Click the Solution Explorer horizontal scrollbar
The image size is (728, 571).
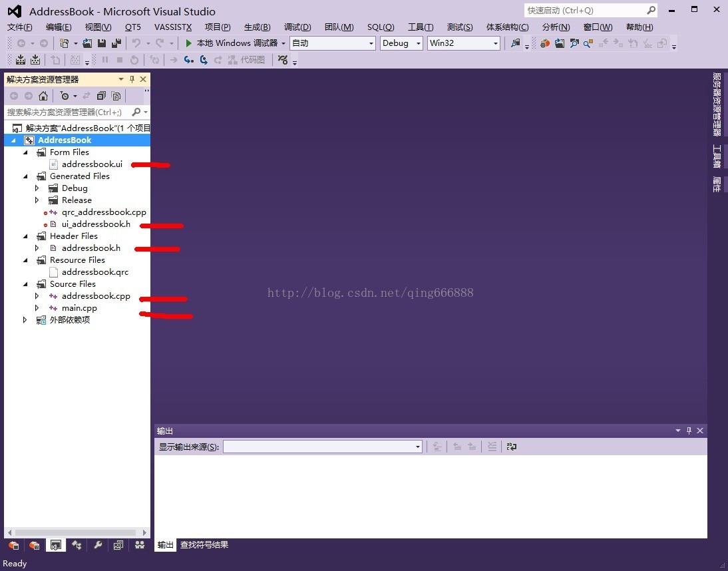coord(77,532)
